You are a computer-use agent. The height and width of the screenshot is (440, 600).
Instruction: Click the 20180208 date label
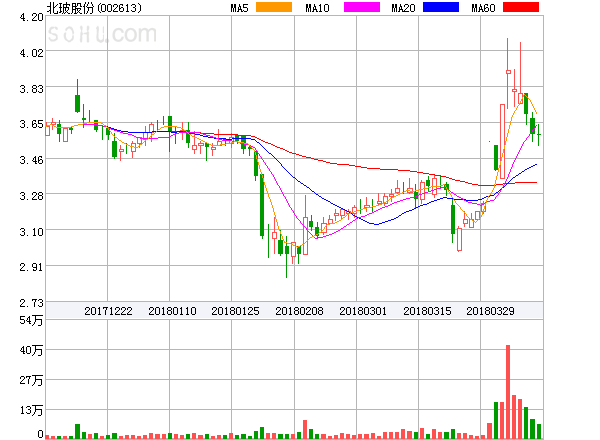click(x=299, y=311)
